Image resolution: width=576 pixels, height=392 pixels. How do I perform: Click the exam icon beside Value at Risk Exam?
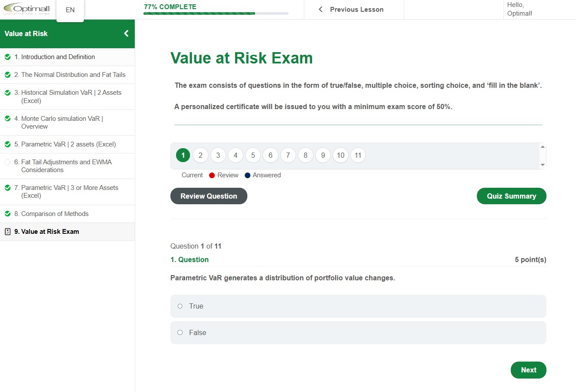(7, 232)
